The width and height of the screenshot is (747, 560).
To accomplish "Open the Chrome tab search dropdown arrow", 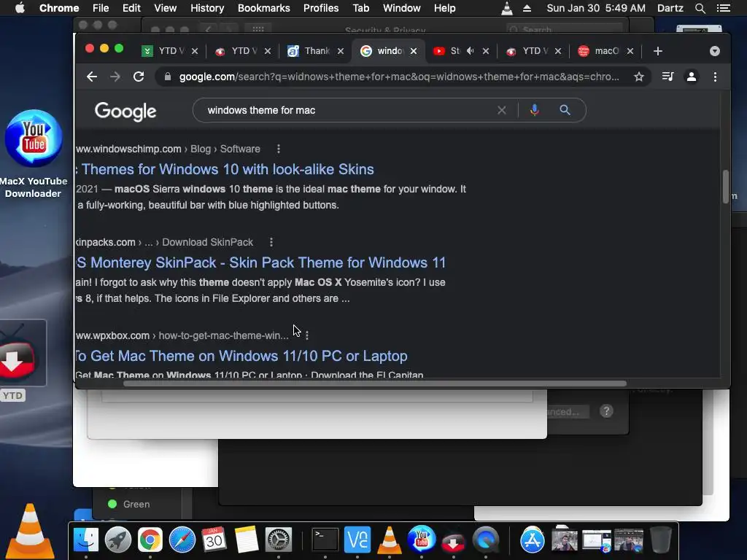I will click(715, 51).
